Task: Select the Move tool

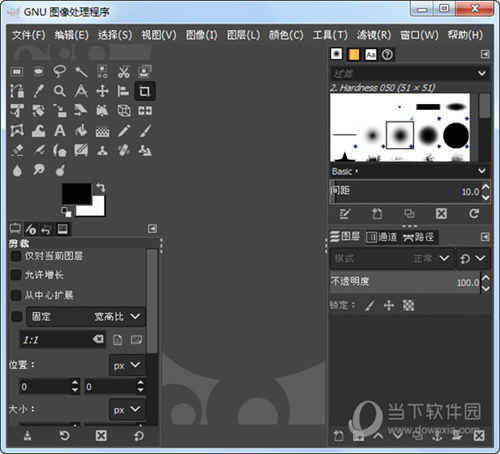Action: tap(102, 91)
